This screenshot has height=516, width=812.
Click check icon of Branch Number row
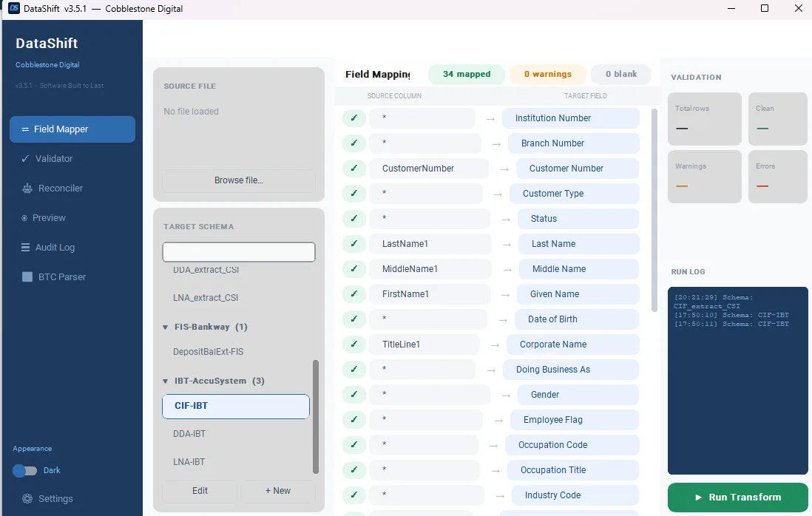[354, 143]
